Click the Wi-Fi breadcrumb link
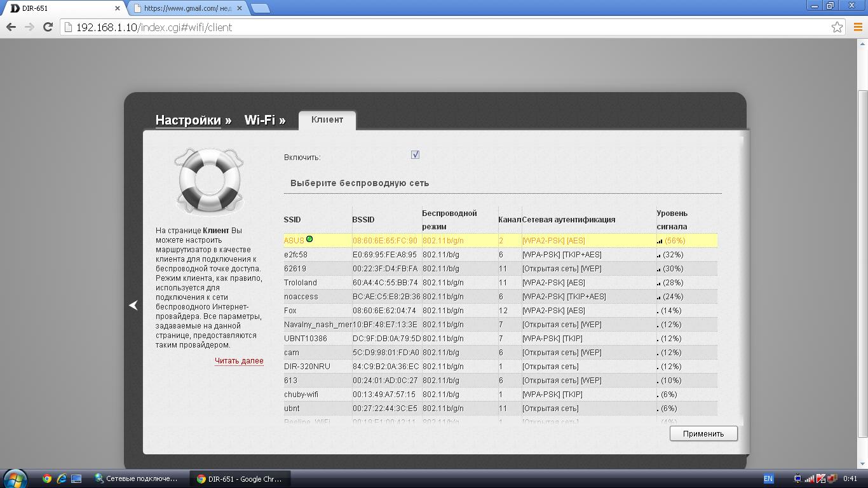Image resolution: width=868 pixels, height=488 pixels. (x=259, y=120)
